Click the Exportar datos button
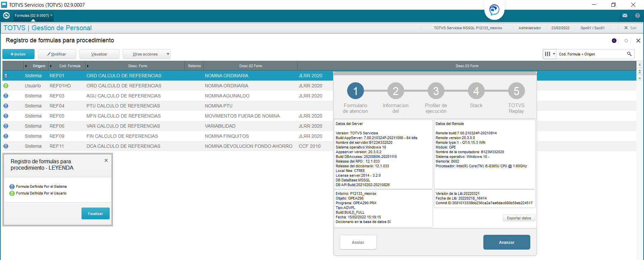 (519, 218)
